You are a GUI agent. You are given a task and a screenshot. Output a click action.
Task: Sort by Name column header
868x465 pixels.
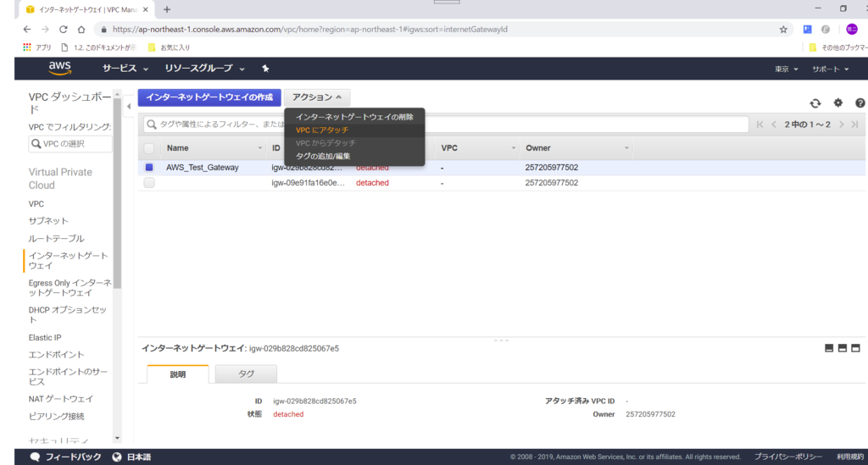pos(214,148)
